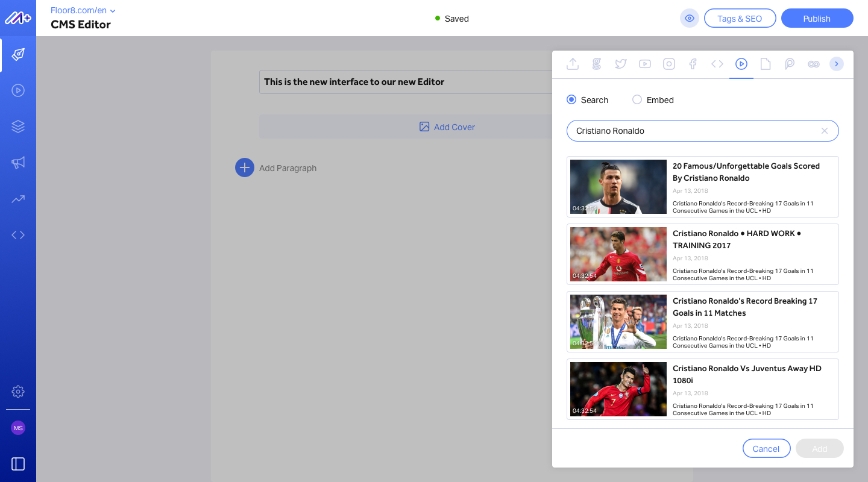Viewport: 868px width, 482px height.
Task: Toggle the sidebar collapse panel icon
Action: [x=18, y=464]
